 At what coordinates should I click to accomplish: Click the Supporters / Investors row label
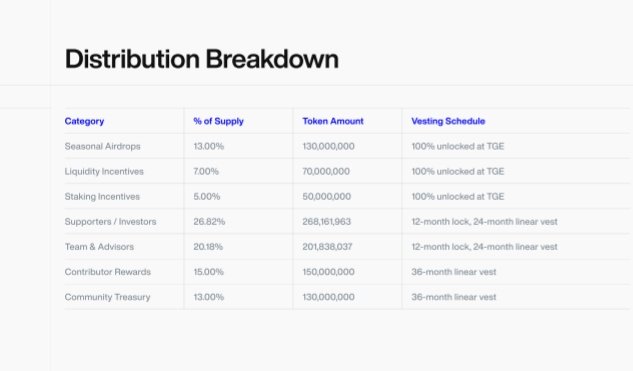tap(110, 222)
